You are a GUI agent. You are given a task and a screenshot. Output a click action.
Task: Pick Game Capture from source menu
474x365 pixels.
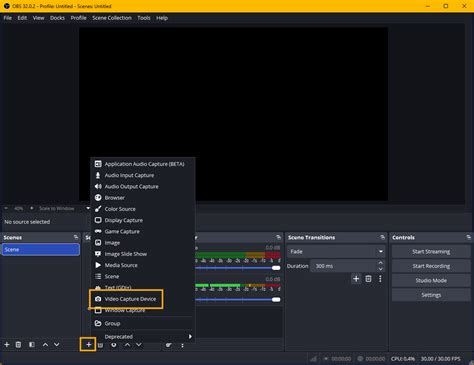[143, 231]
